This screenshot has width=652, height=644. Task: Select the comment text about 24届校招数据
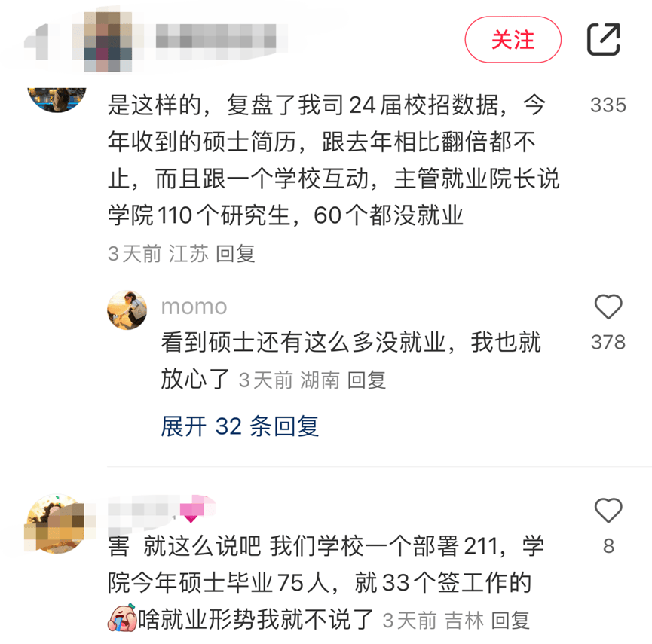(333, 160)
